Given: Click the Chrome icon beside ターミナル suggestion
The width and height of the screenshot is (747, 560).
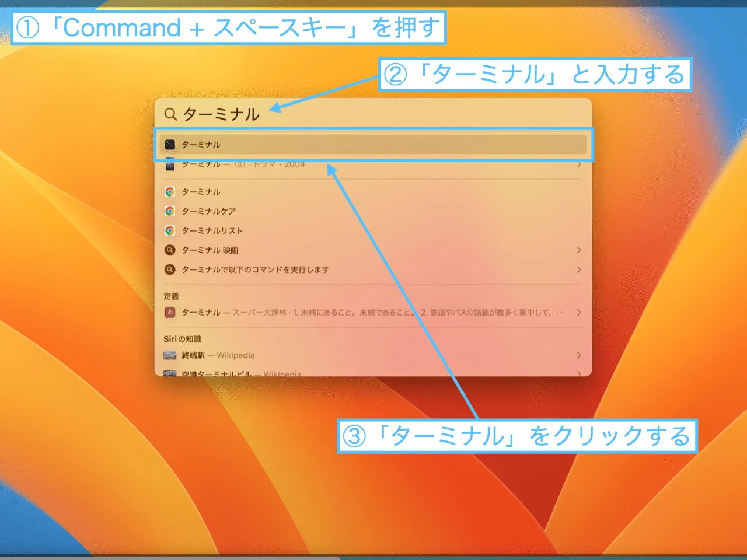Looking at the screenshot, I should coord(170,191).
